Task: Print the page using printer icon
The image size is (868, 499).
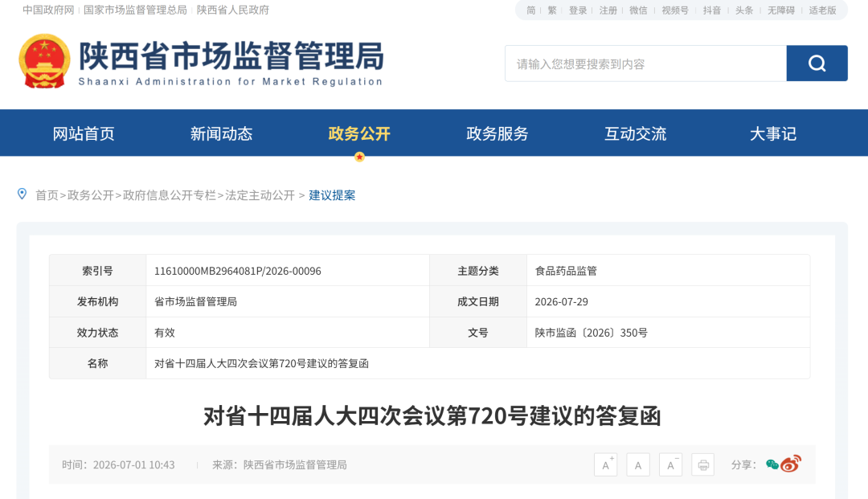Action: 703,464
